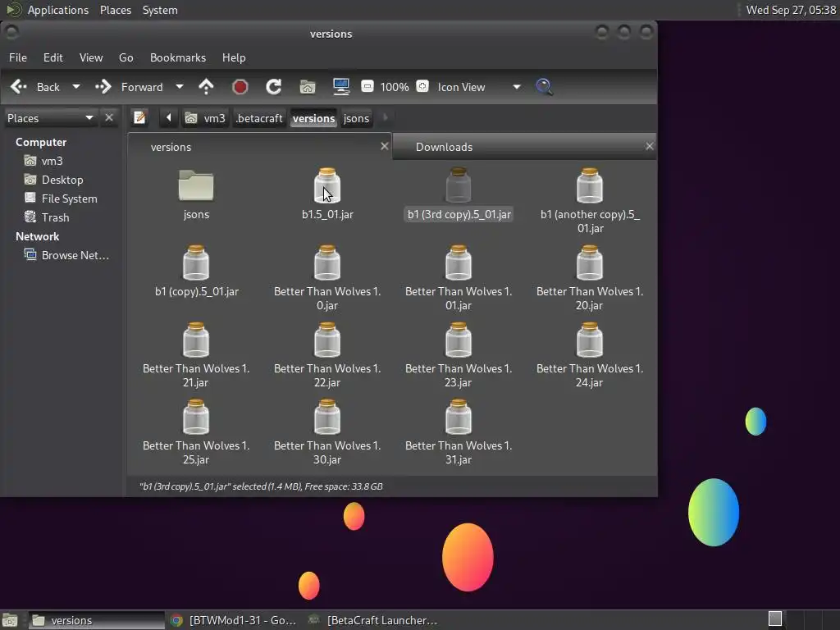Open the System menu in top panel
Image resolution: width=840 pixels, height=630 pixels.
point(160,10)
